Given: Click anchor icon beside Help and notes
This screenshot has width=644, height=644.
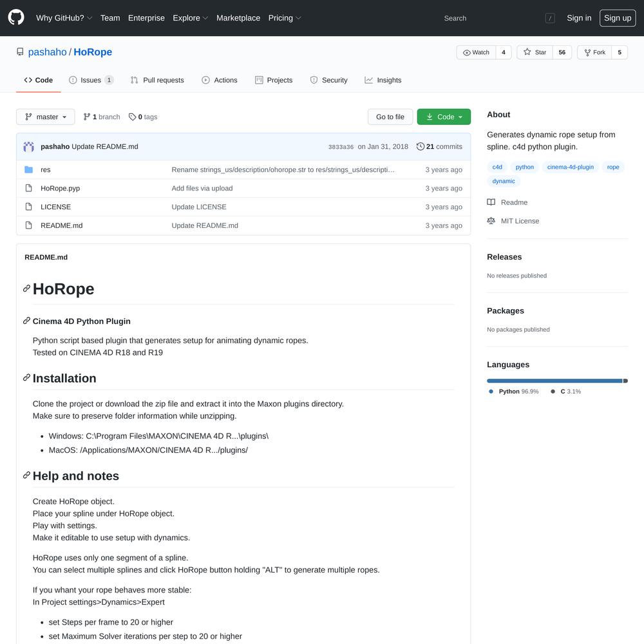Looking at the screenshot, I should [x=26, y=475].
